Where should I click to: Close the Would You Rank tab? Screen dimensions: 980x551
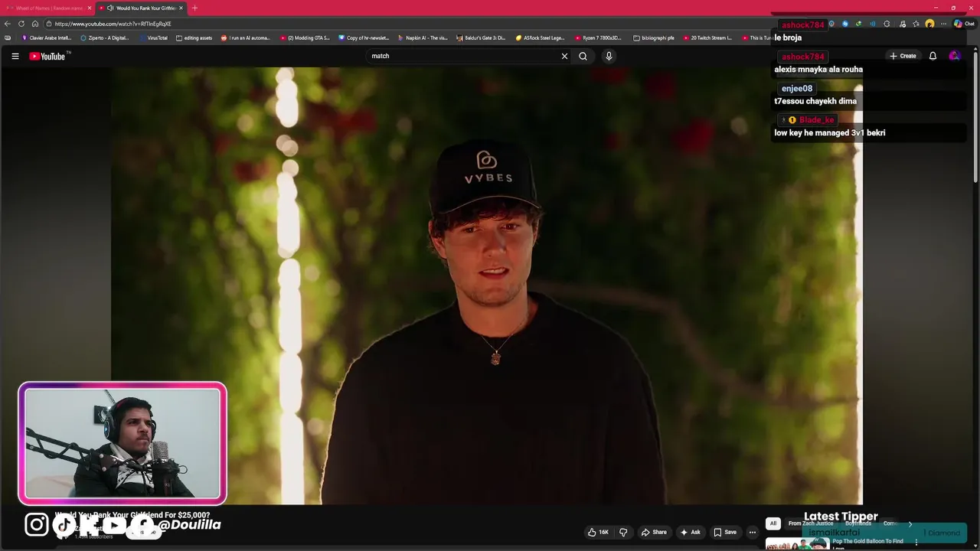pos(181,8)
